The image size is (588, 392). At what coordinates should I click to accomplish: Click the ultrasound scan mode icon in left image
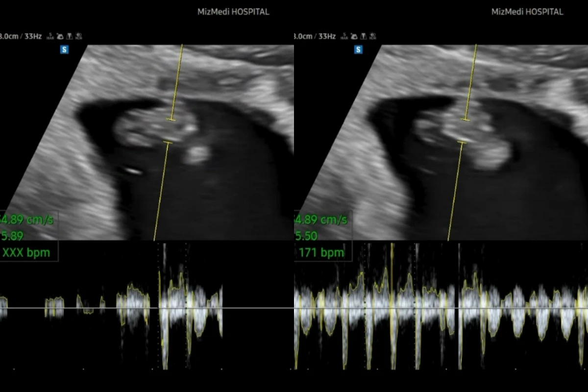[x=60, y=36]
